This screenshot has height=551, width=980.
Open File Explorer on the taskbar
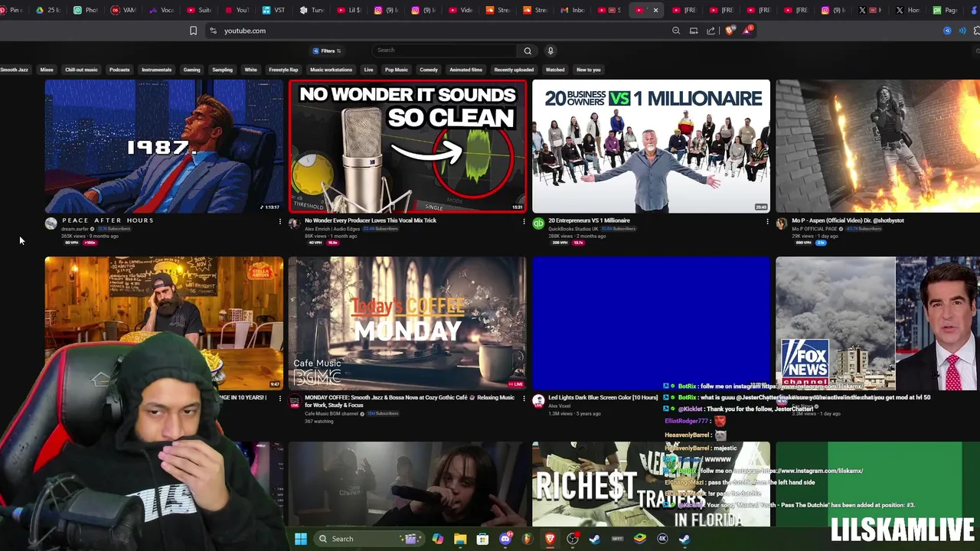[x=460, y=539]
